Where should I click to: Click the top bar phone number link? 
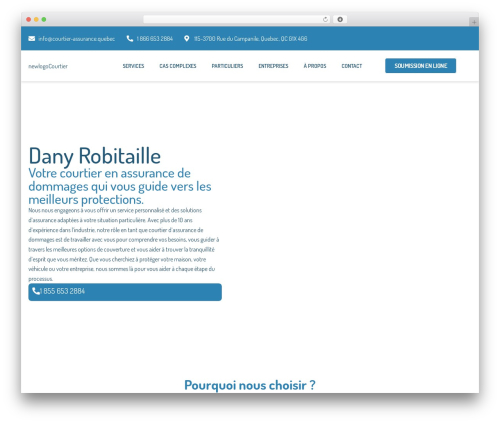(155, 39)
